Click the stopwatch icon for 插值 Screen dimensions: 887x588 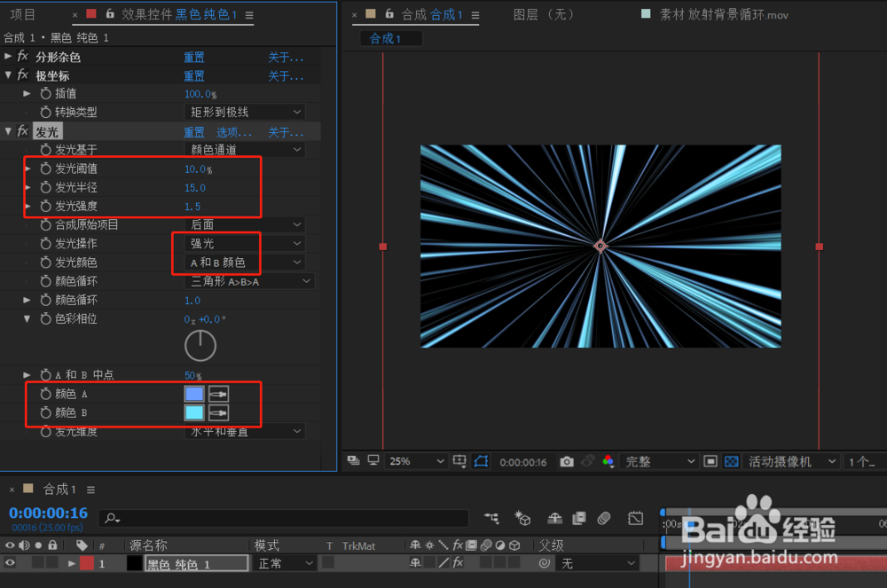click(46, 93)
